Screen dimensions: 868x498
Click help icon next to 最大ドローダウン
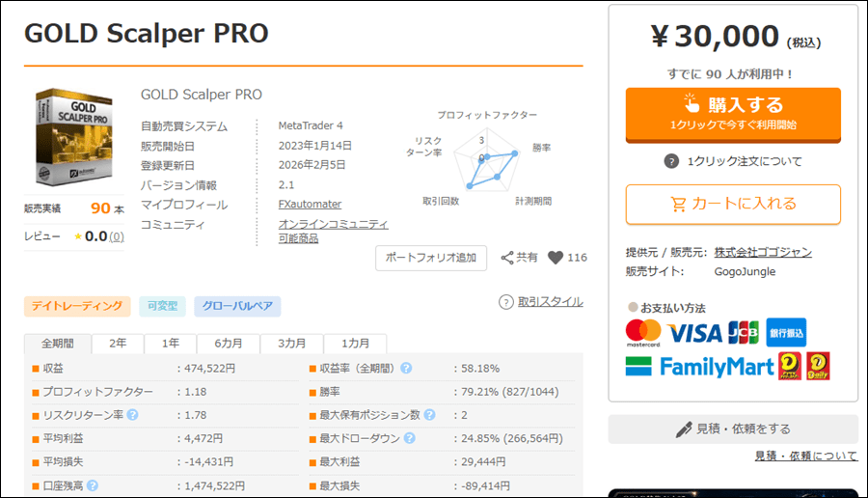(409, 438)
